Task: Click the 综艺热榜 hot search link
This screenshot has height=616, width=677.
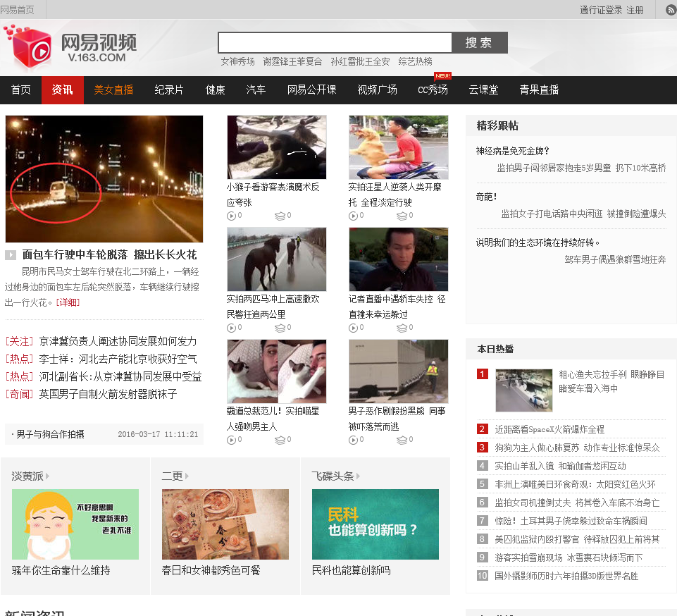Action: (416, 61)
